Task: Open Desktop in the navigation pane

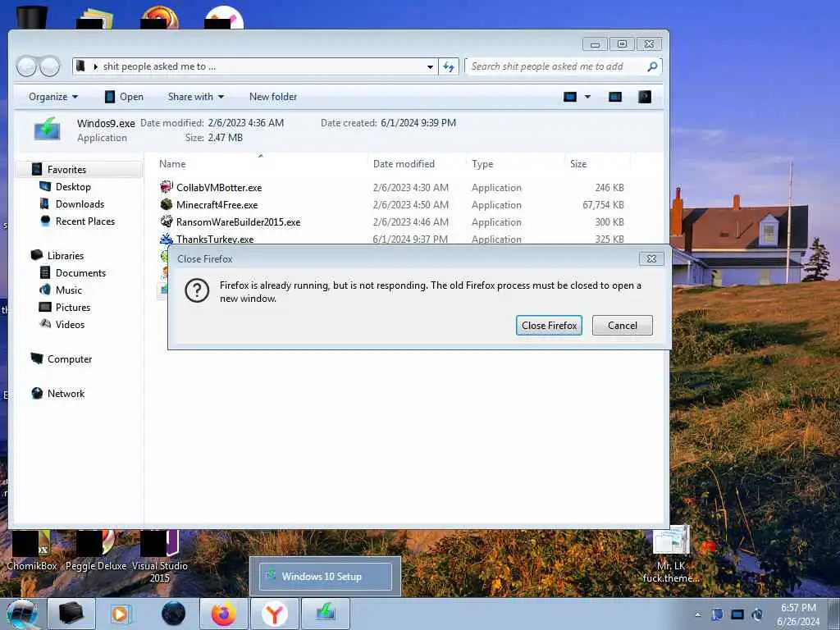Action: pos(73,186)
